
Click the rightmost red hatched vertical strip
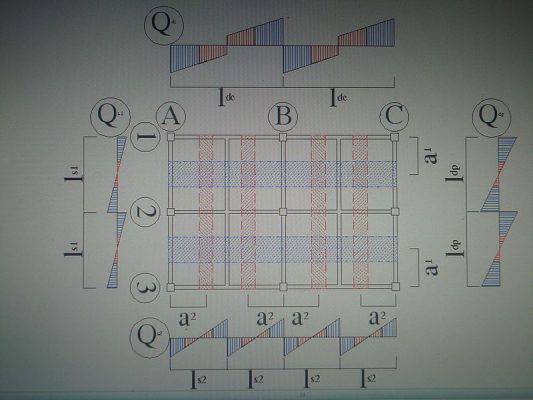[x=360, y=212]
